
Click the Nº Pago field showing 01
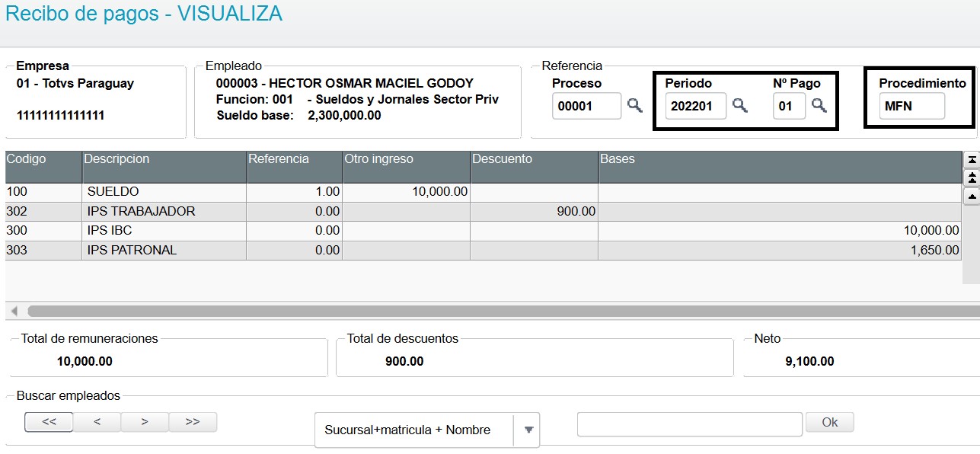tap(789, 106)
